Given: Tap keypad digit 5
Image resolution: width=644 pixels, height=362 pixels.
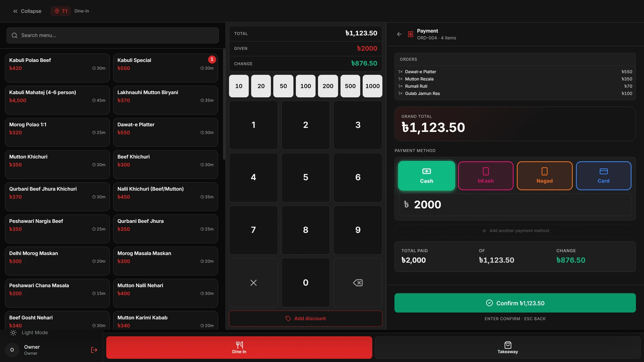Looking at the screenshot, I should [305, 177].
